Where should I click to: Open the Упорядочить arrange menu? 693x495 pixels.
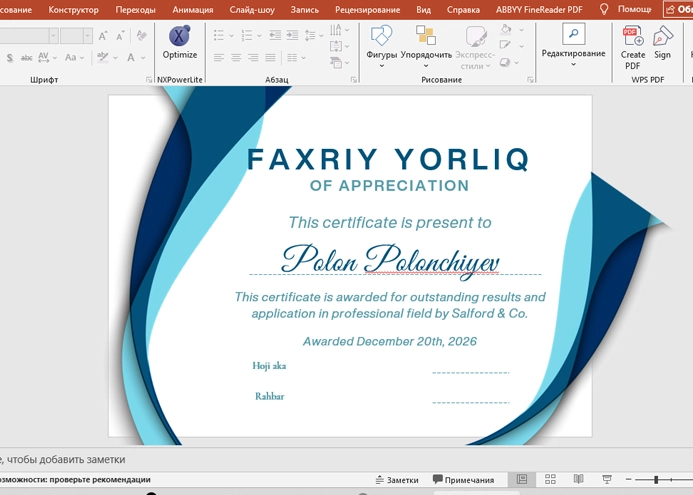point(426,46)
